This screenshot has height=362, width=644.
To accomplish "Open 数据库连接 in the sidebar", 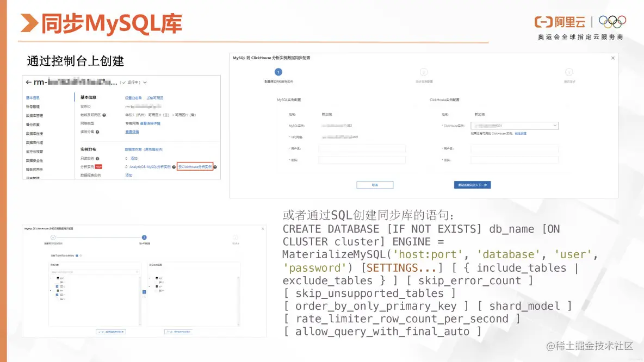I will (34, 134).
